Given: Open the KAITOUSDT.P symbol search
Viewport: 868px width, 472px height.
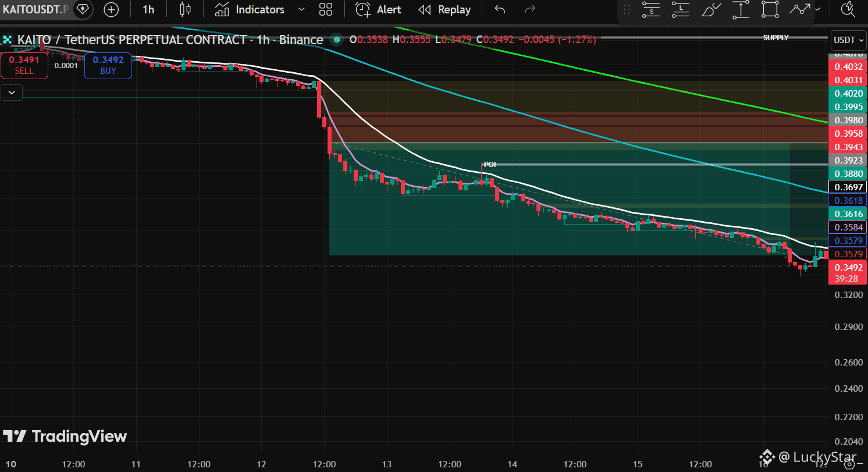Looking at the screenshot, I should pos(35,9).
